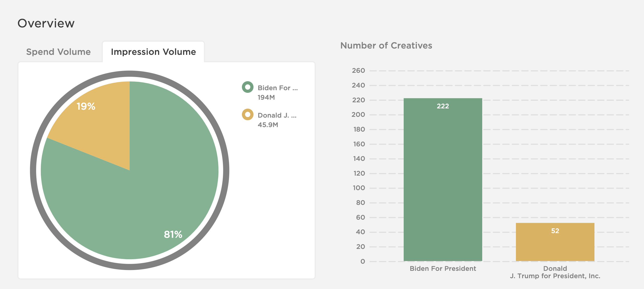
Task: Click the '19%' label on the pie
Action: (86, 106)
